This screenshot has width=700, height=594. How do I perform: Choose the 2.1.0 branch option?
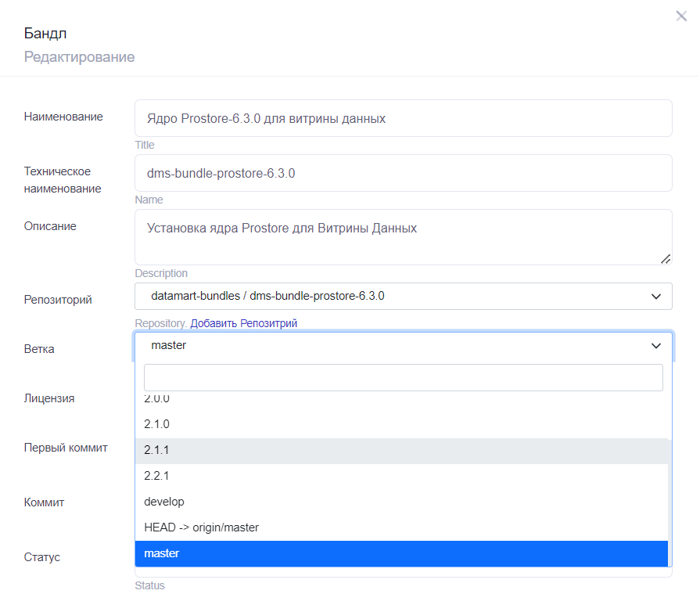click(x=156, y=424)
